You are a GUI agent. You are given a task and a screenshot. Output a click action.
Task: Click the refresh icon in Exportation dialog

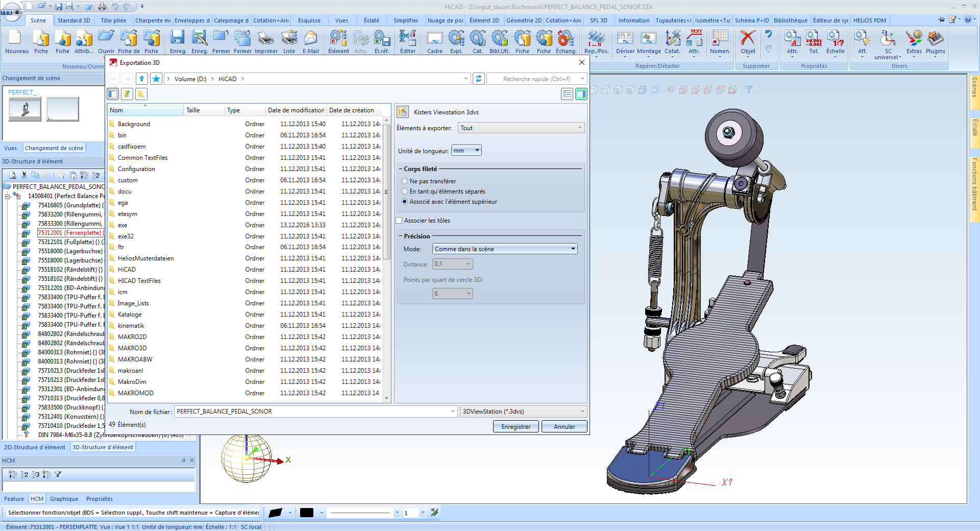[x=478, y=79]
